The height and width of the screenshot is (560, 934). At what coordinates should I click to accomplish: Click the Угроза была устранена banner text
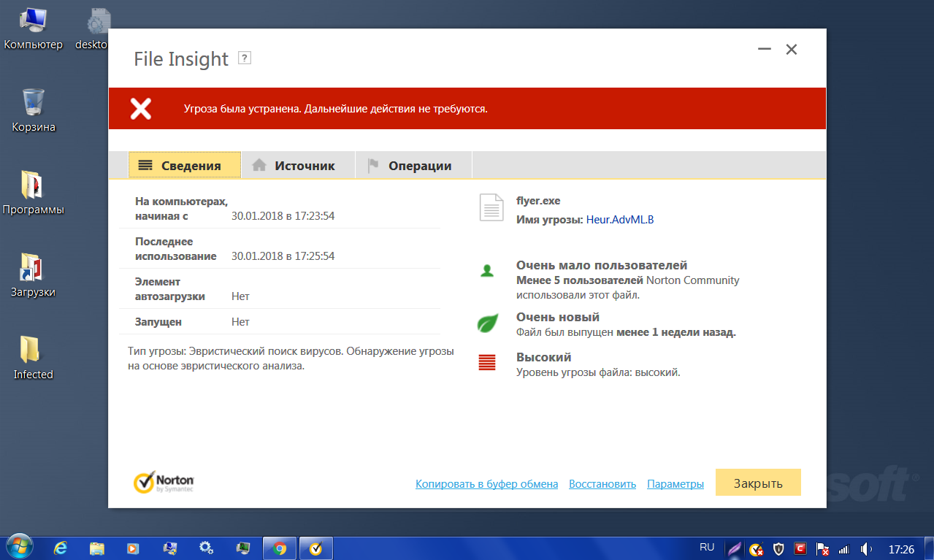(335, 109)
